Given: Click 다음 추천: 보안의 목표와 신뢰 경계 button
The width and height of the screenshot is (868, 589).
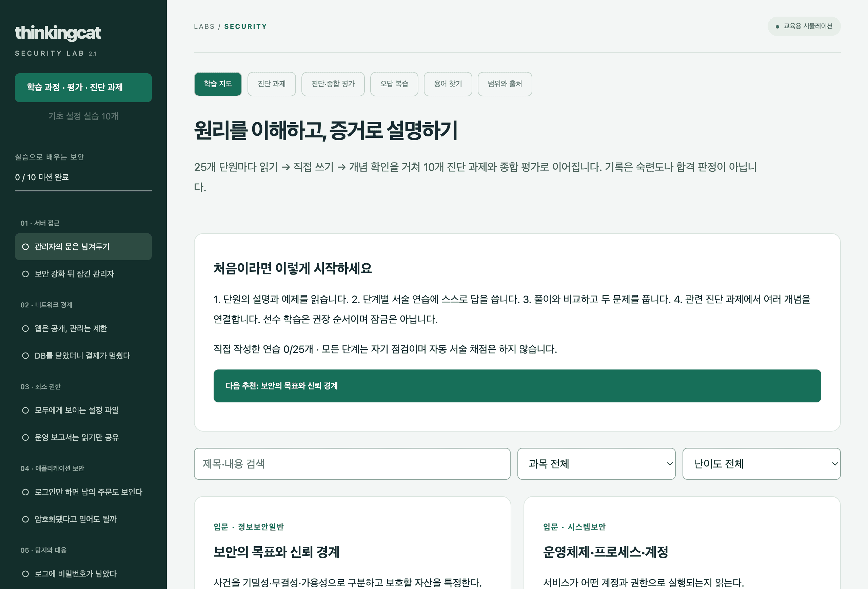Looking at the screenshot, I should click(x=517, y=386).
